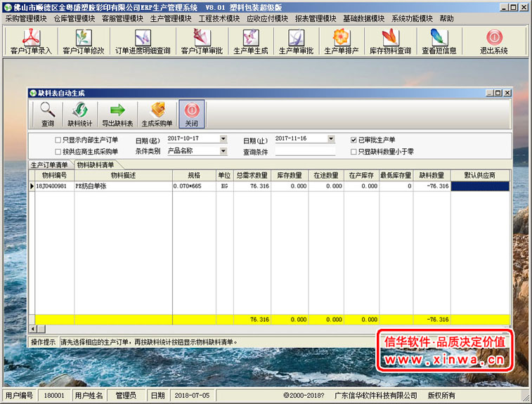Click the 查询 magnifier icon
The image size is (532, 404).
click(48, 115)
